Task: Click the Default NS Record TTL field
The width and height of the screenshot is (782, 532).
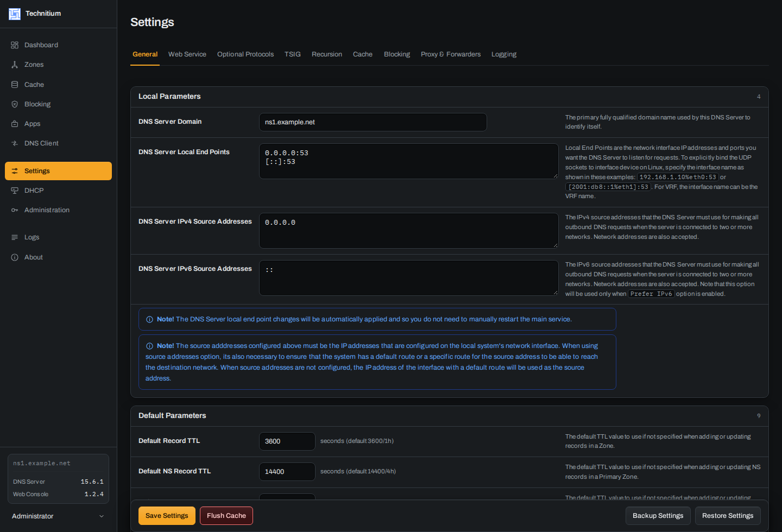Action: pos(287,472)
